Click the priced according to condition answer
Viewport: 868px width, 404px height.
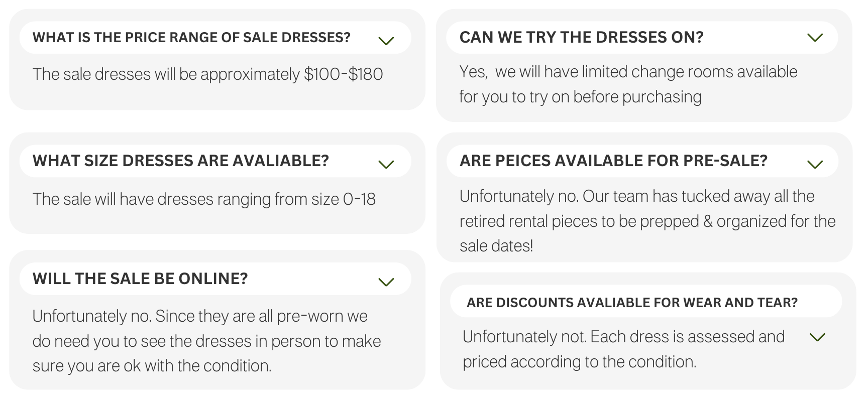[x=623, y=349]
